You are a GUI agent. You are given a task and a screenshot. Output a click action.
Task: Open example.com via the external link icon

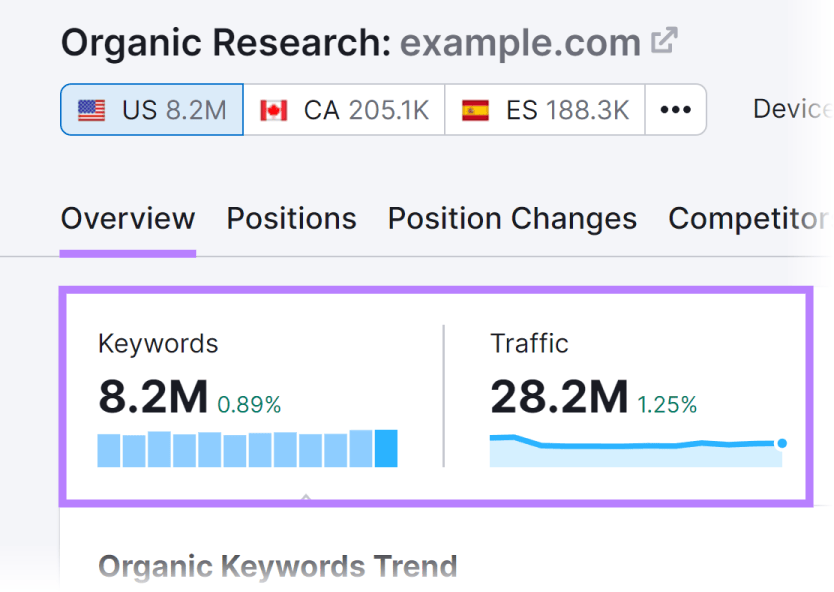(x=664, y=38)
